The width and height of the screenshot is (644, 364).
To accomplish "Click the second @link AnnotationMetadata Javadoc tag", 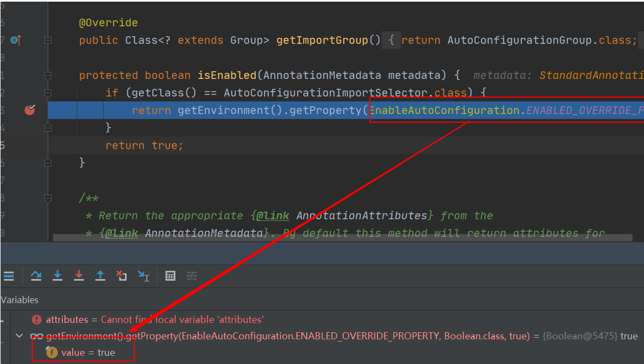I will (x=122, y=233).
